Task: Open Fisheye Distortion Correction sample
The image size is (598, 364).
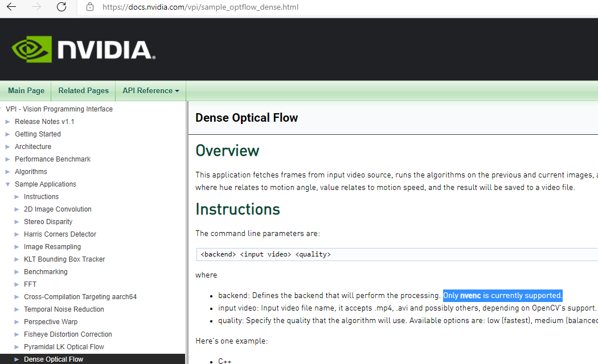Action: coord(68,334)
